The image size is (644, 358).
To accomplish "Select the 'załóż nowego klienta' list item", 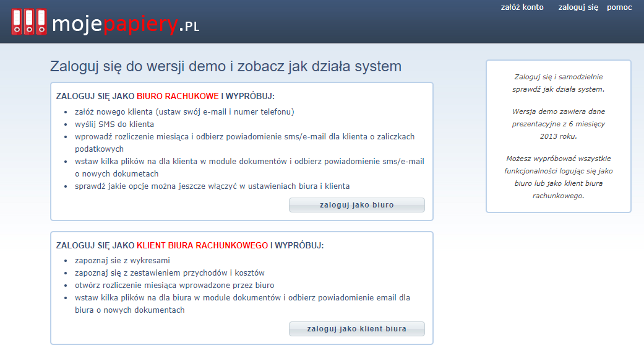I will [184, 112].
